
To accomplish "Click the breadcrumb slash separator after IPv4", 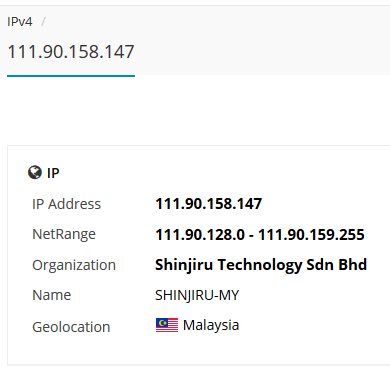I will coord(43,22).
